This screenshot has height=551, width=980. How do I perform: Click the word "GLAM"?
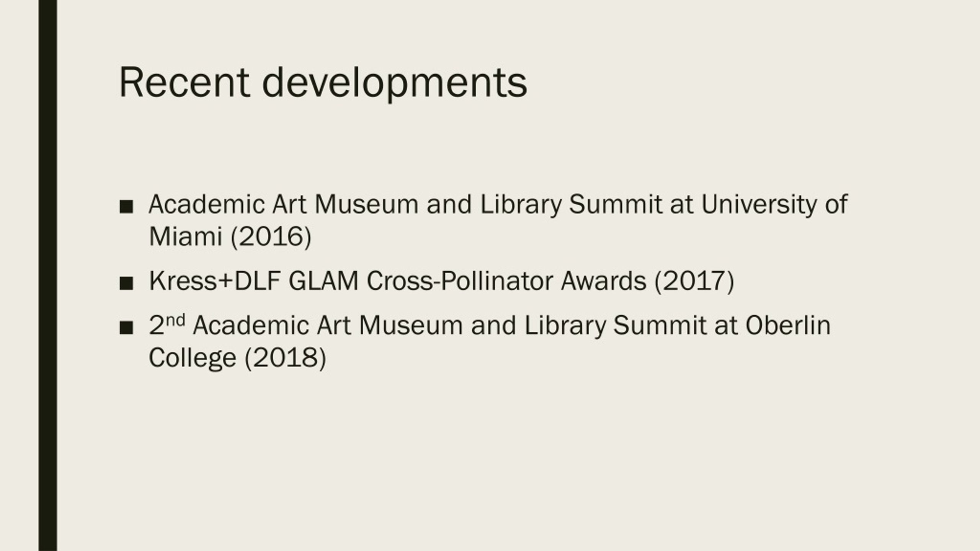(324, 281)
